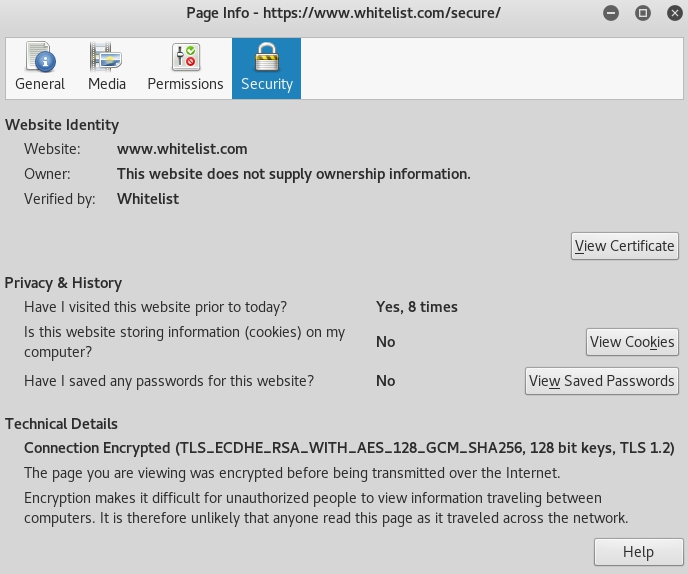Click the cookies storing information question

coord(184,342)
